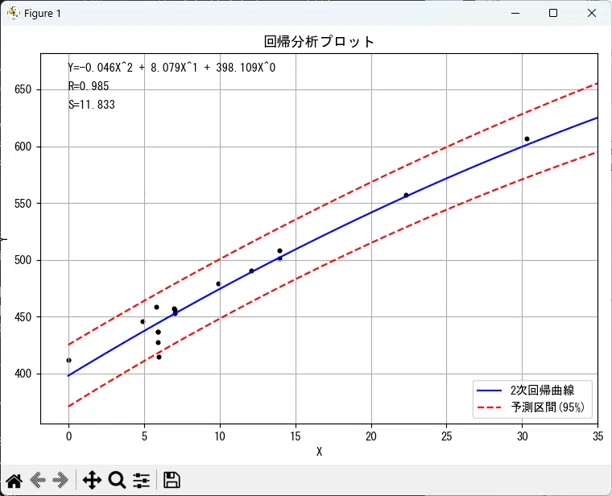Minimize the Figure 1 window

tap(516, 13)
